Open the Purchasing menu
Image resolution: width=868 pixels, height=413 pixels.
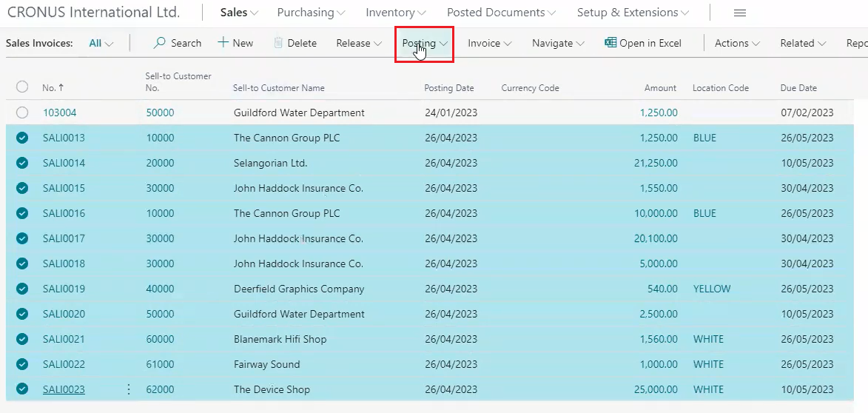pos(311,12)
